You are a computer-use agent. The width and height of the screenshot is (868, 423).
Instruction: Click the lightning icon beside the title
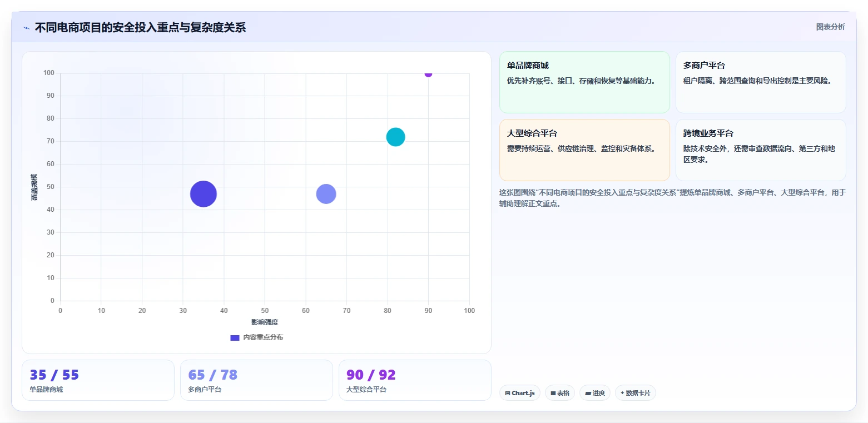(x=27, y=28)
